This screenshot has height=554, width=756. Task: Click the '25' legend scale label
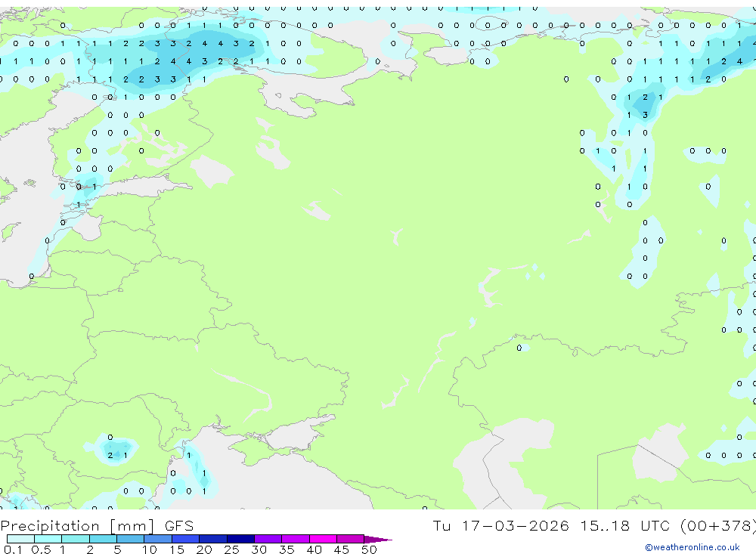click(x=232, y=549)
